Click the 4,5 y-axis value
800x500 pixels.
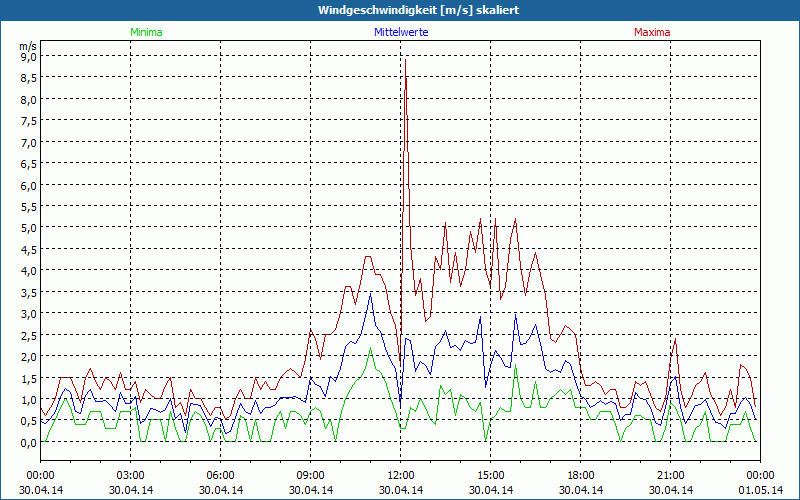pos(29,249)
